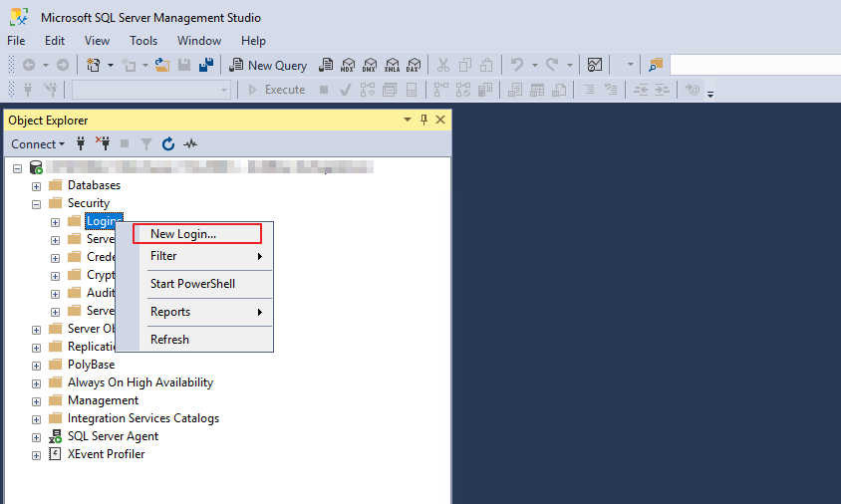Click the XMLA query icon
Image resolution: width=841 pixels, height=504 pixels.
click(x=392, y=66)
